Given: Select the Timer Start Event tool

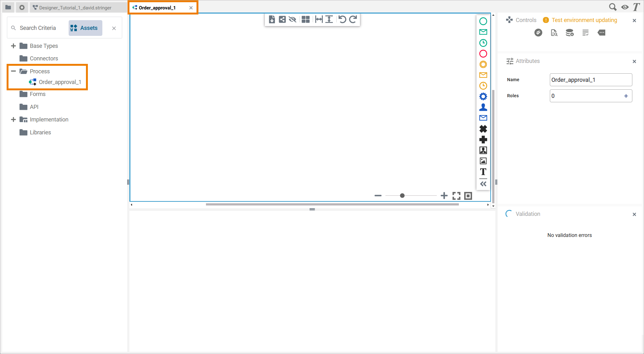Looking at the screenshot, I should [483, 43].
